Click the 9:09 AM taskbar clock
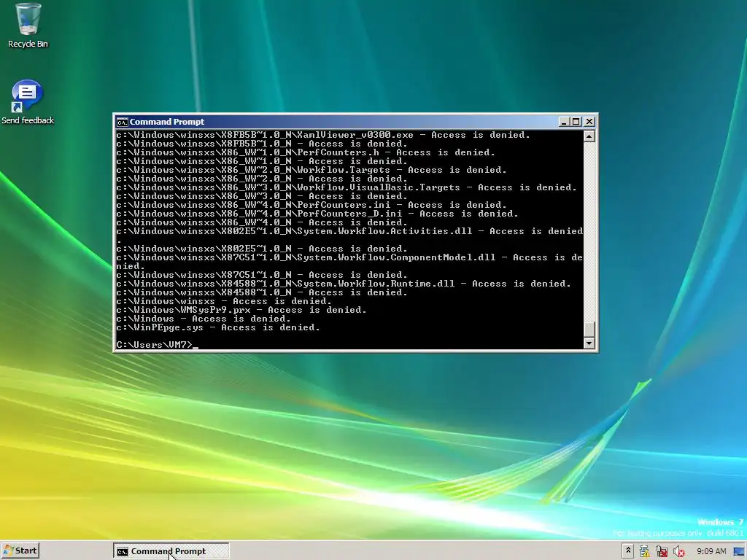The width and height of the screenshot is (747, 560). click(711, 551)
